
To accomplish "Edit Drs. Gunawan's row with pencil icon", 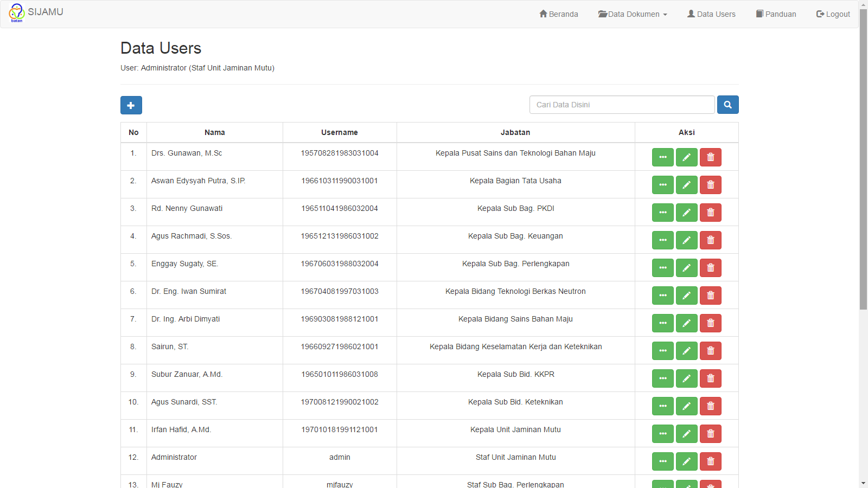I will point(686,157).
